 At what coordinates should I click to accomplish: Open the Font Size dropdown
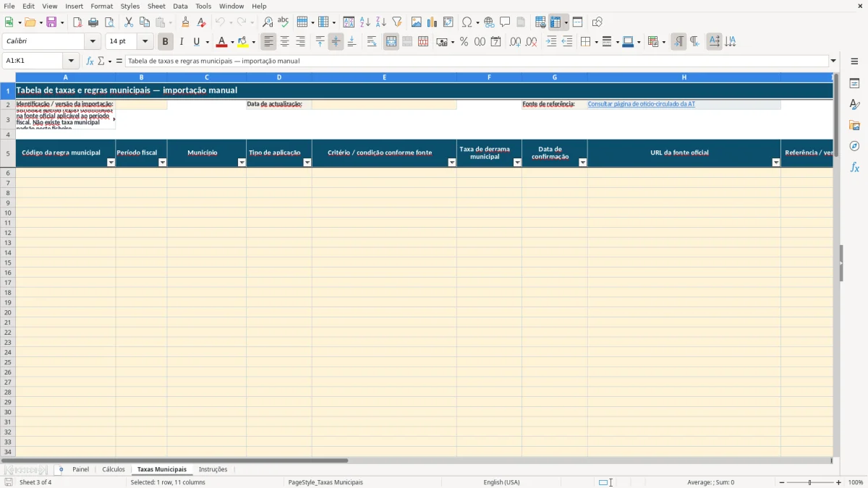(145, 42)
